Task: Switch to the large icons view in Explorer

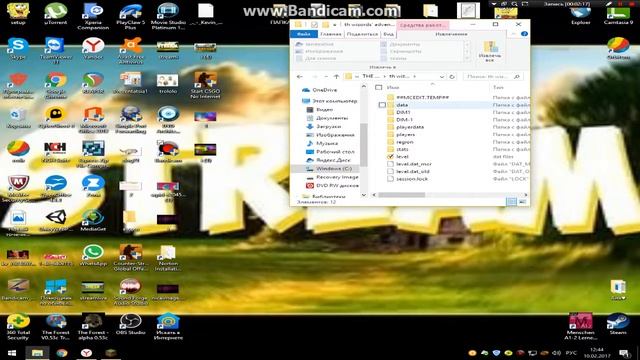Action: point(522,202)
